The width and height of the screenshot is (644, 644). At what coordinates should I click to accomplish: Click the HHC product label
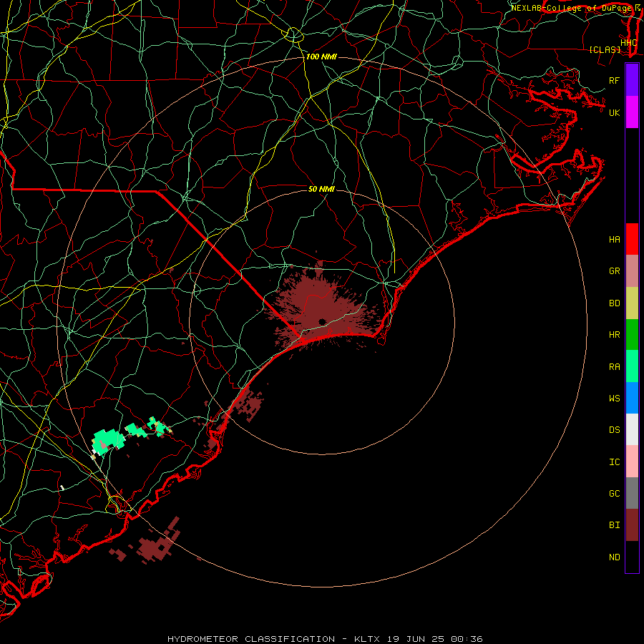click(628, 43)
